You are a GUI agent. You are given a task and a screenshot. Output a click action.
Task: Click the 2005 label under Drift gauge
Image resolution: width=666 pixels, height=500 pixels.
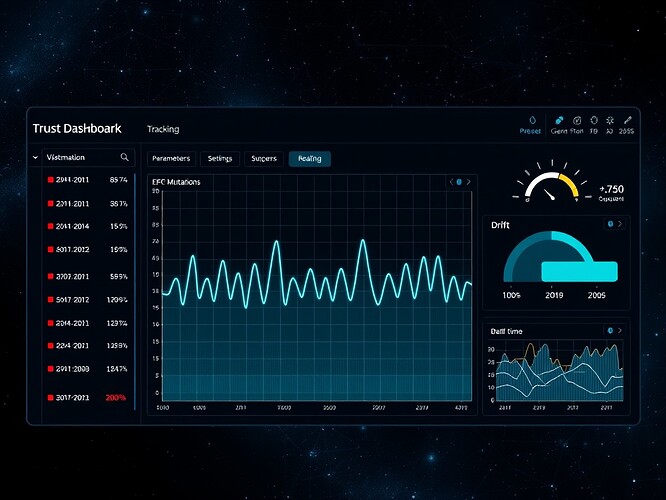click(x=597, y=295)
